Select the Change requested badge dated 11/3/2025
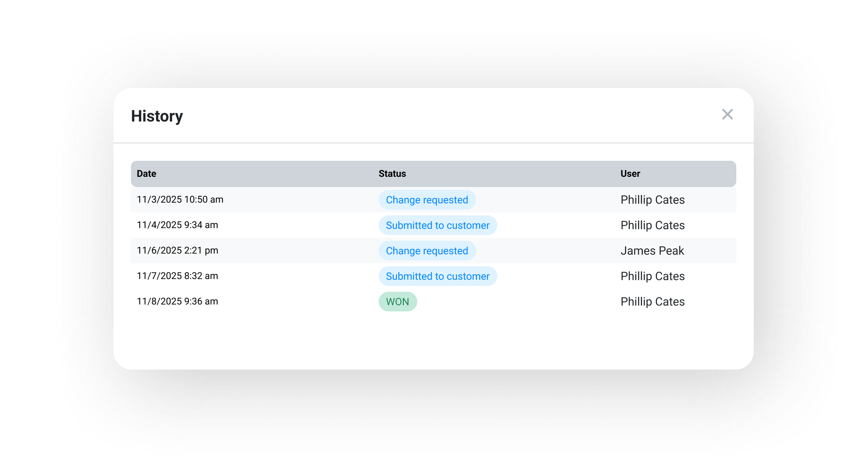The image size is (868, 462). 427,200
